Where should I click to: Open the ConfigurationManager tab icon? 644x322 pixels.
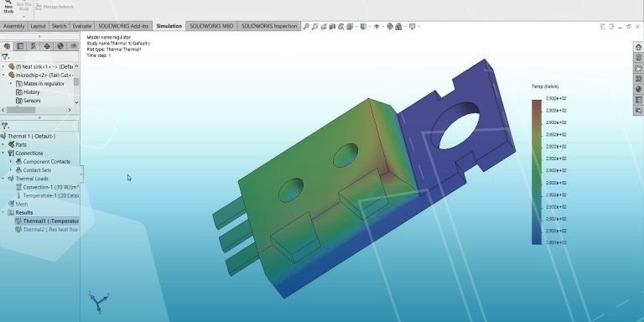[x=34, y=46]
